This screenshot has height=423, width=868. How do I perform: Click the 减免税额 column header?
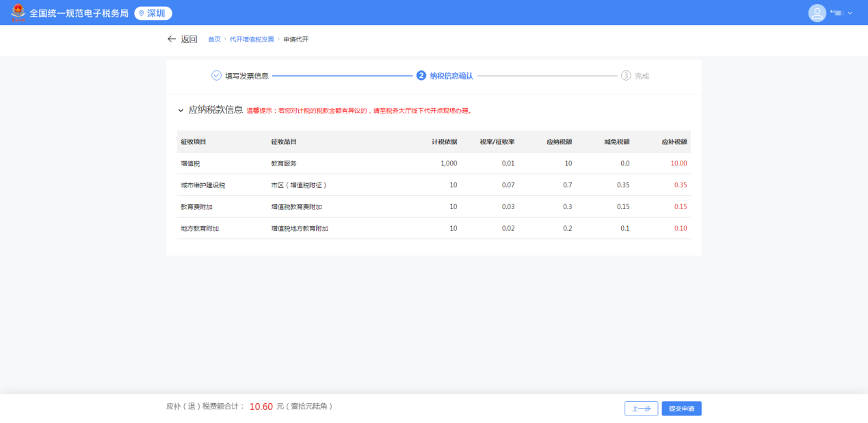point(617,141)
